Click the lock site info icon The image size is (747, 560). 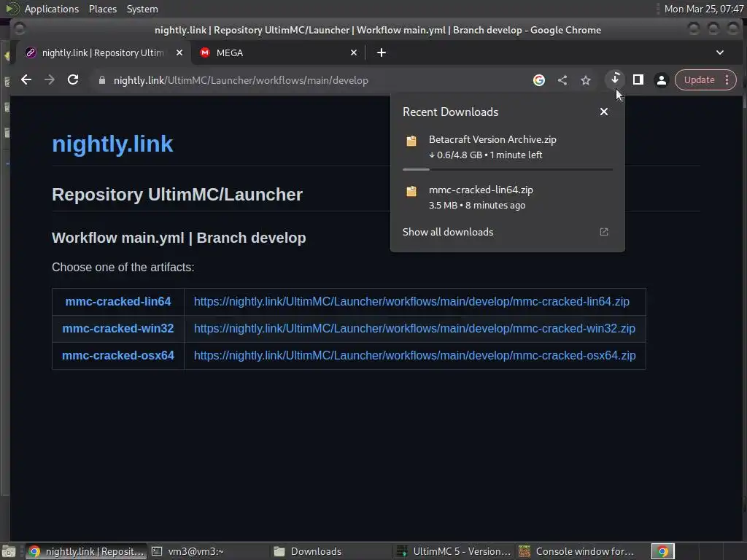101,80
